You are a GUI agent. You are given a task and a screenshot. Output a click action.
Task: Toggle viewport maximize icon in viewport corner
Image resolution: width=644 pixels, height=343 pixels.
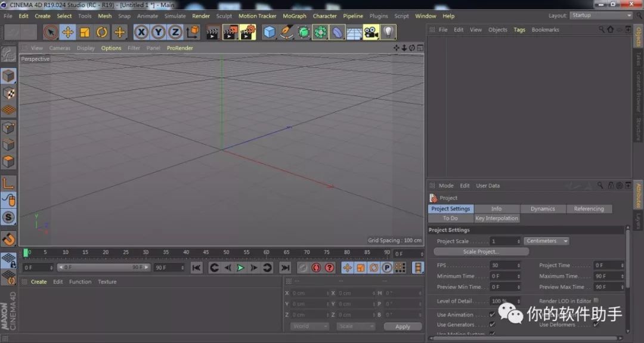[420, 48]
